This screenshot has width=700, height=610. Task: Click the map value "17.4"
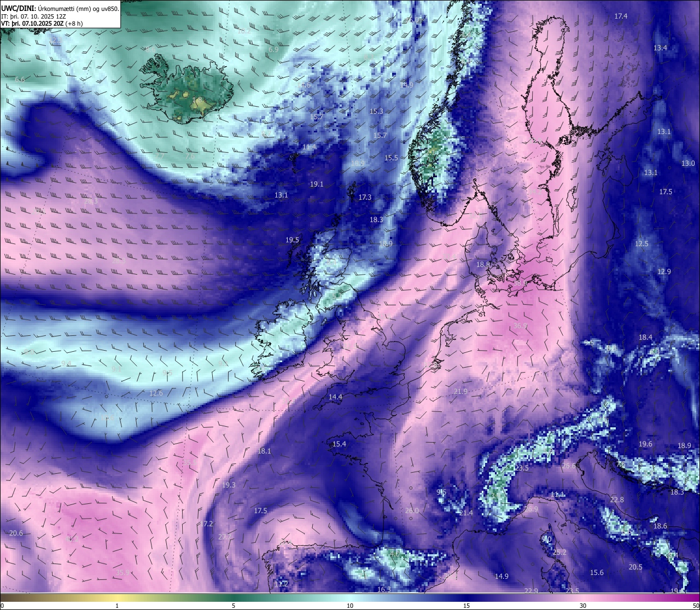pos(621,16)
